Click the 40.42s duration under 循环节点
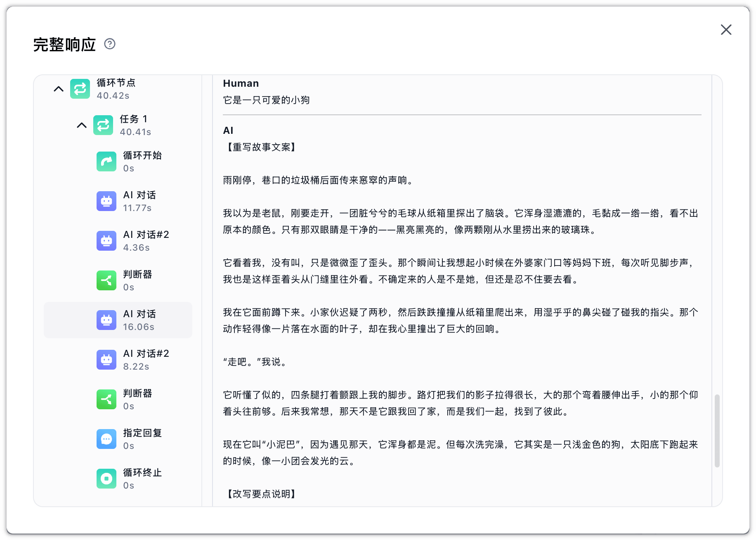The width and height of the screenshot is (756, 541). coord(113,96)
